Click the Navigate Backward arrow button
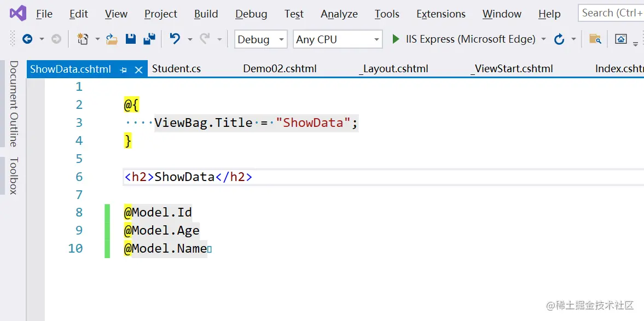The width and height of the screenshot is (644, 321). pos(27,39)
